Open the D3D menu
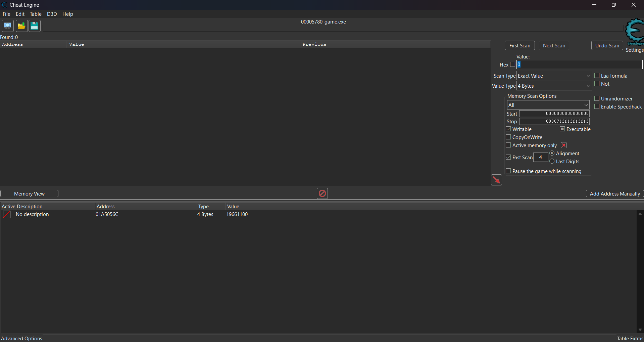The image size is (644, 342). [x=52, y=14]
